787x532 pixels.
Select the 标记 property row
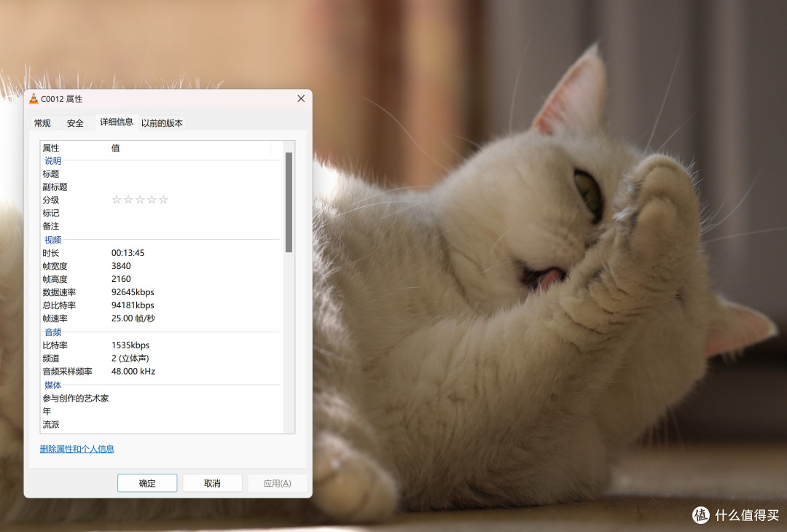click(x=162, y=213)
